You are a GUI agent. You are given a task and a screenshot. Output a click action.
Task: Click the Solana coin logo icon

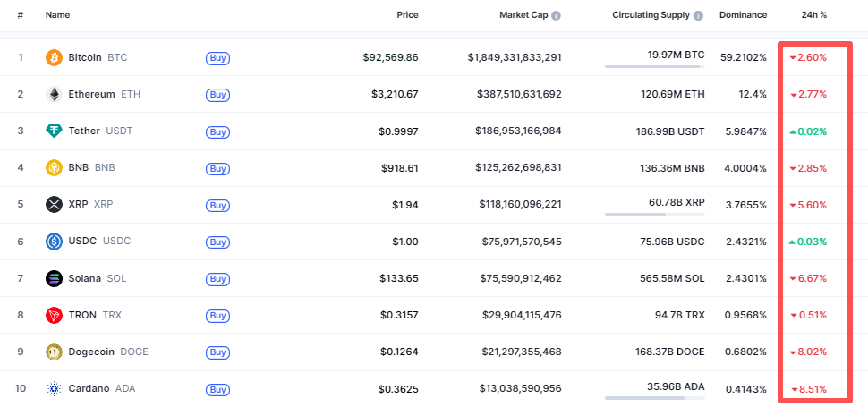(x=55, y=278)
